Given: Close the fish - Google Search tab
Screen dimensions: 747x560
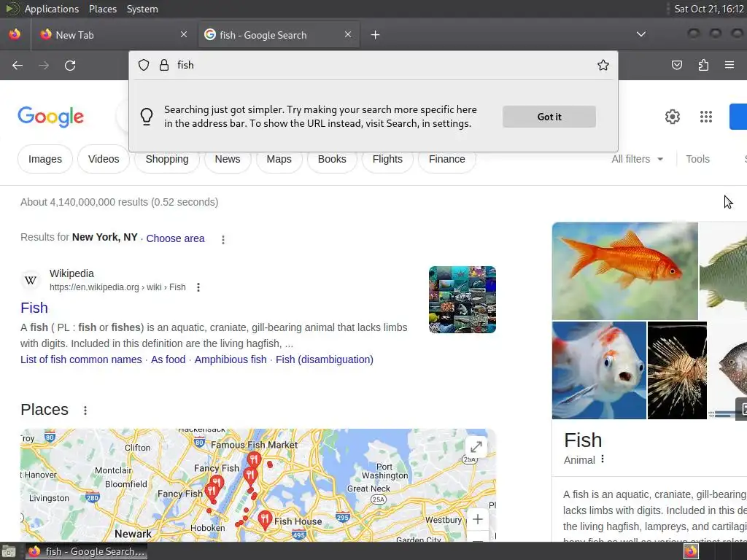Looking at the screenshot, I should point(348,34).
